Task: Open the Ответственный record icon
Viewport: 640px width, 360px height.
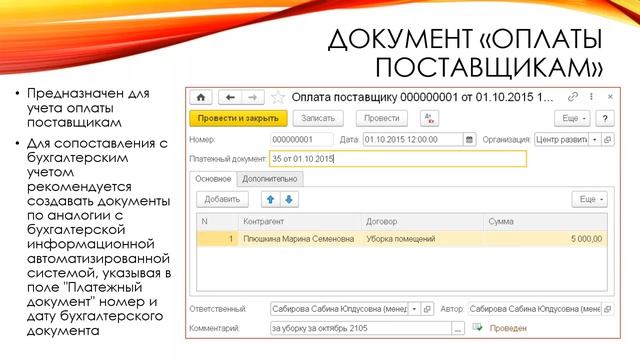Action: point(427,309)
